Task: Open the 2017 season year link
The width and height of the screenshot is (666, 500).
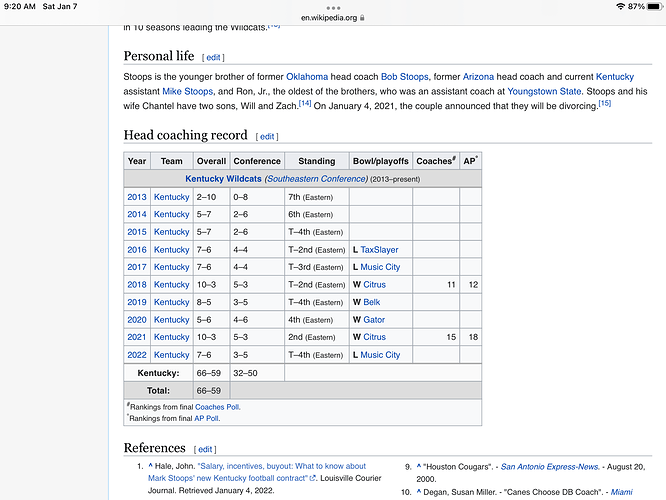Action: (137, 267)
